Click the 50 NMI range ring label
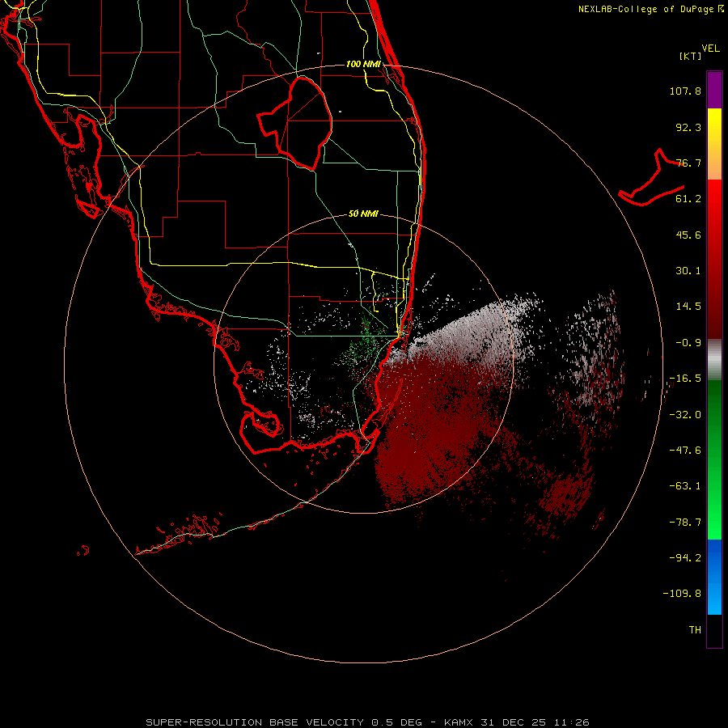Viewport: 728px width, 728px height. tap(363, 214)
